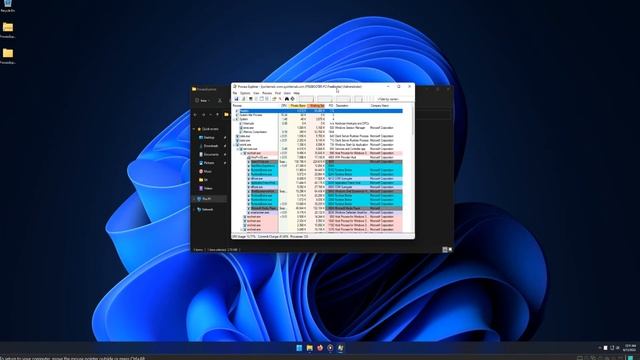Open the Process menu in Process Explorer
This screenshot has width=640, height=360.
(x=267, y=93)
